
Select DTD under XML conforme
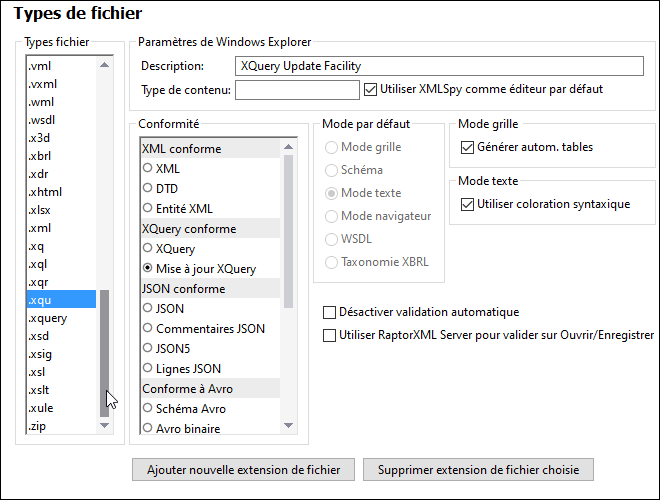pyautogui.click(x=148, y=189)
